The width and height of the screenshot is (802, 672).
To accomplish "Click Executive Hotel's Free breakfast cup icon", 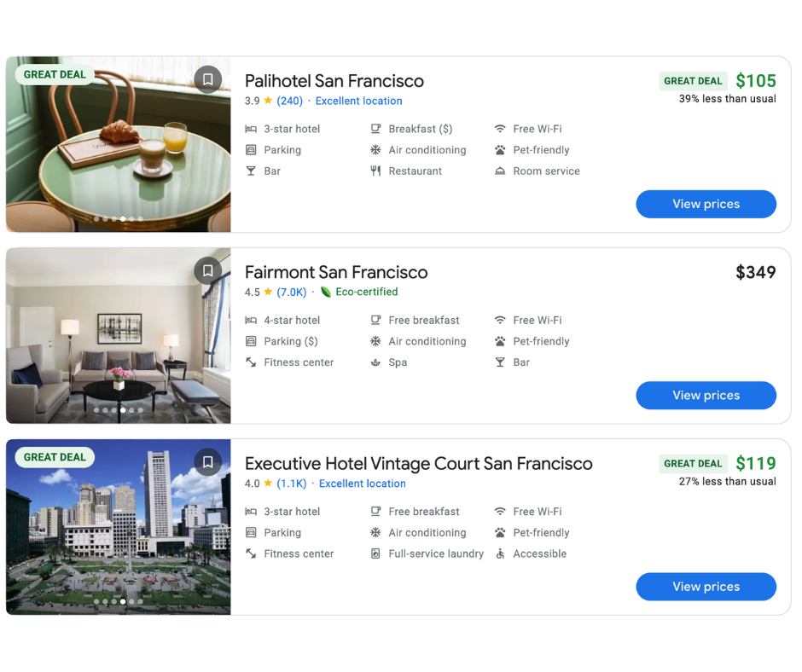I will (x=375, y=512).
